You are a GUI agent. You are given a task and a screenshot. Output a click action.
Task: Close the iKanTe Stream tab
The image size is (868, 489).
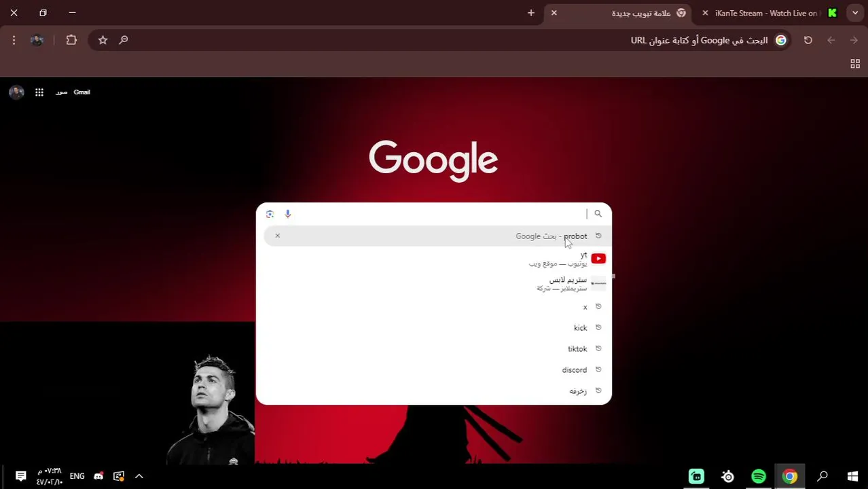705,13
